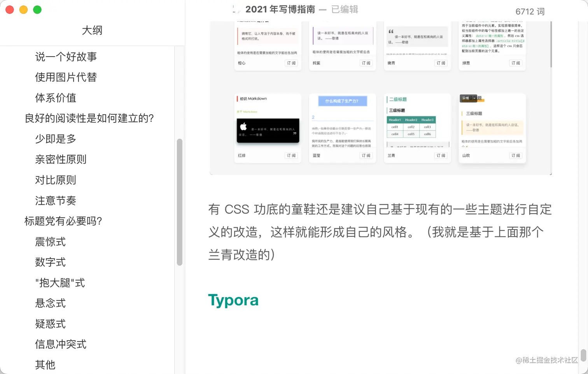Click the theme name "蓝莹"
Viewport: 588px width, 374px height.
[317, 155]
